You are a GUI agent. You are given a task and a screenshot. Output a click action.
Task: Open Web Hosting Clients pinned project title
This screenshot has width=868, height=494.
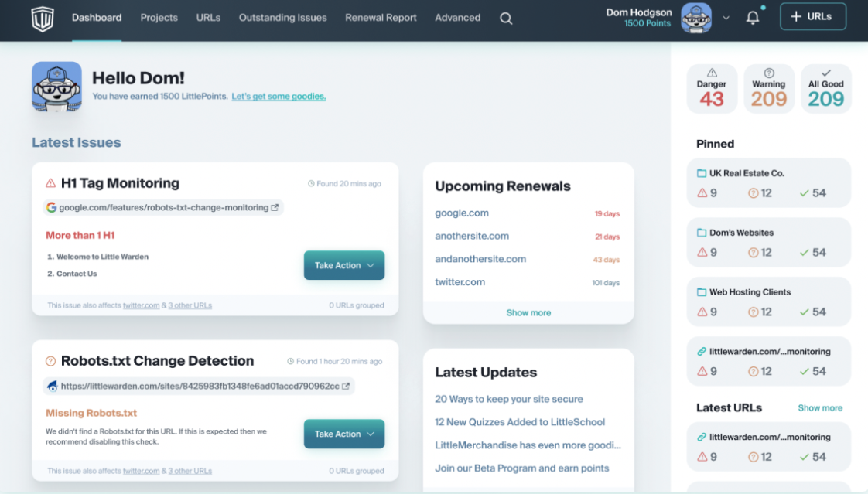click(750, 292)
